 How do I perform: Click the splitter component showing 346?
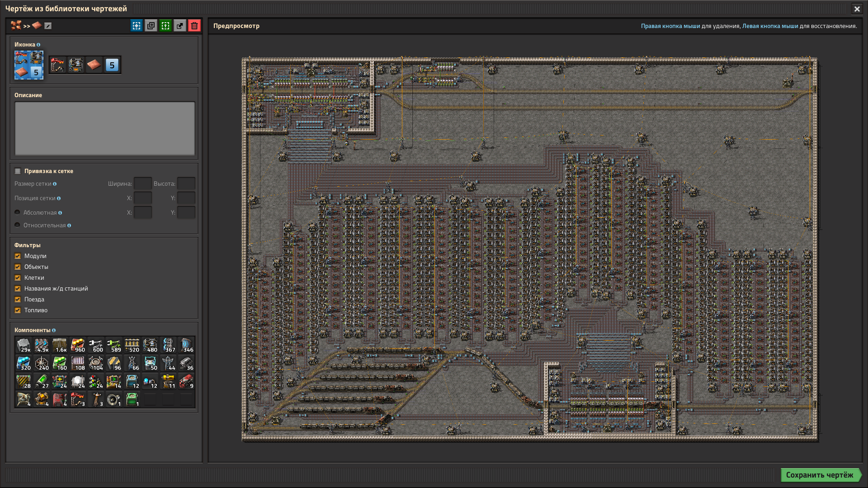pos(186,345)
